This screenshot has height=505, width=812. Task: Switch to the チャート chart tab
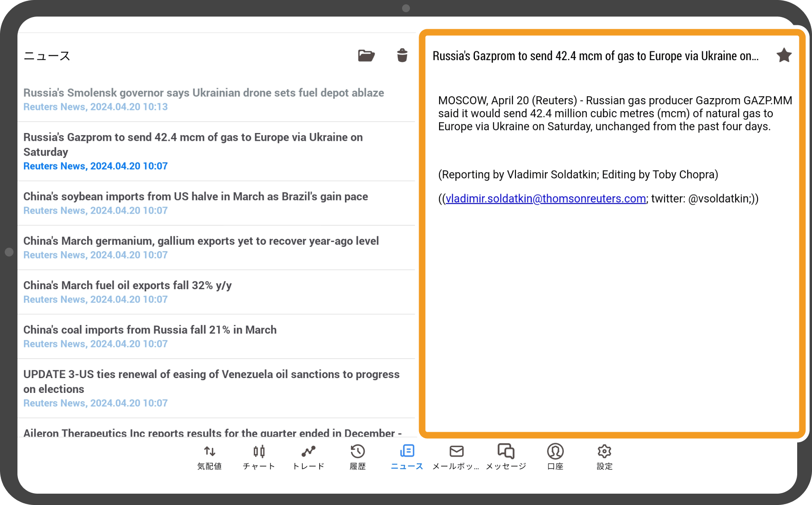[x=259, y=457]
